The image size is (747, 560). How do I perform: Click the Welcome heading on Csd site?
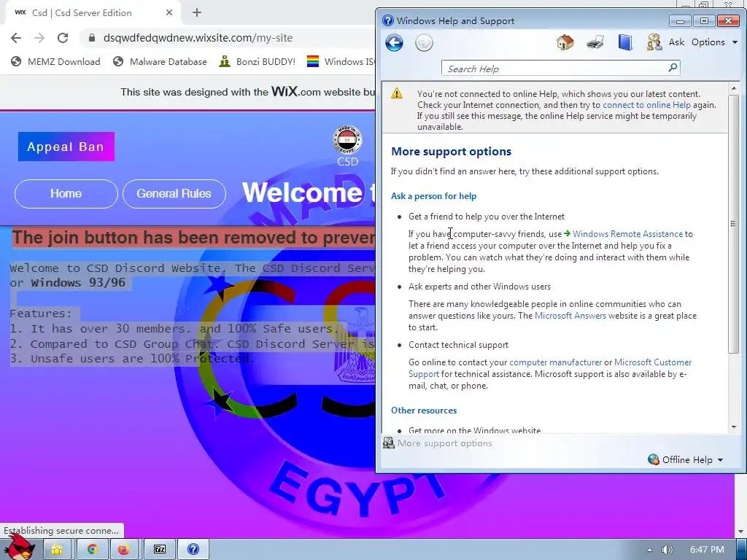tap(309, 192)
